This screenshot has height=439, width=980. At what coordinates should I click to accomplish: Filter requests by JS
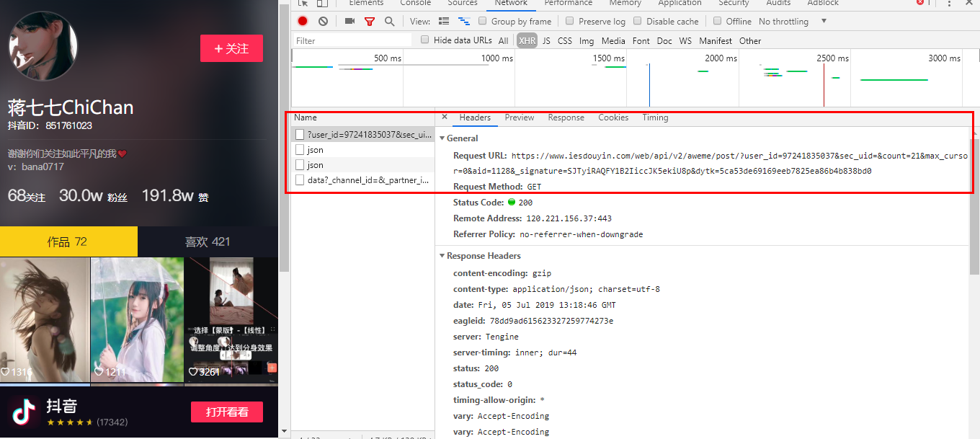[x=546, y=41]
